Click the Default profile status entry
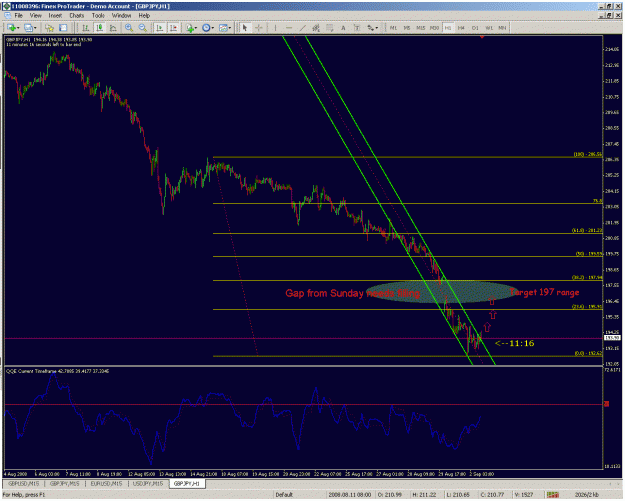The height and width of the screenshot is (501, 625). 284,495
